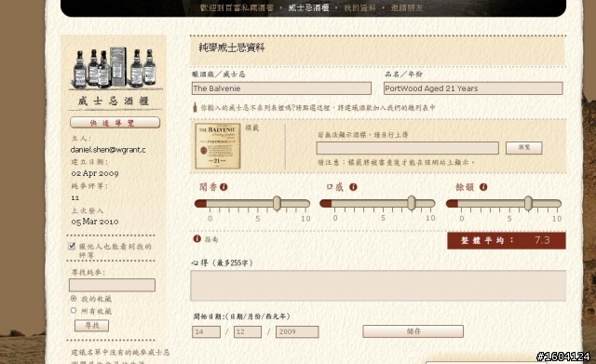Click the Balvenie PortWood label thumbnail
596x364 pixels.
[218, 146]
